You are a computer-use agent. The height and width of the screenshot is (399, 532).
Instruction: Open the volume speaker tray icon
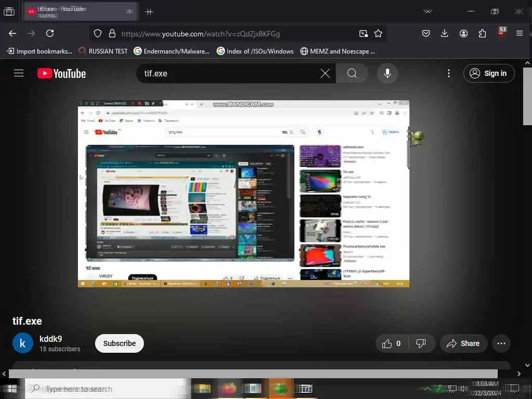pyautogui.click(x=464, y=389)
